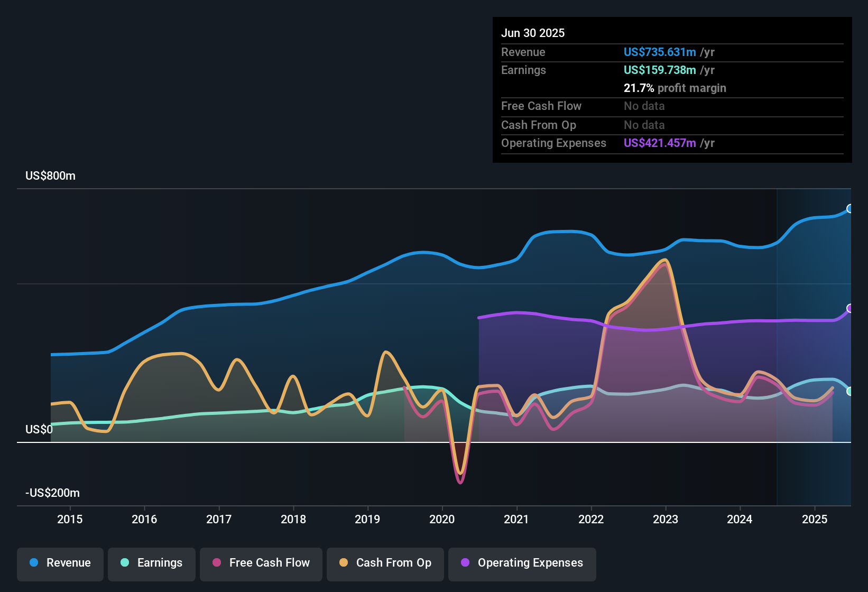Click the Free Cash Flow 'No data' value

click(644, 106)
